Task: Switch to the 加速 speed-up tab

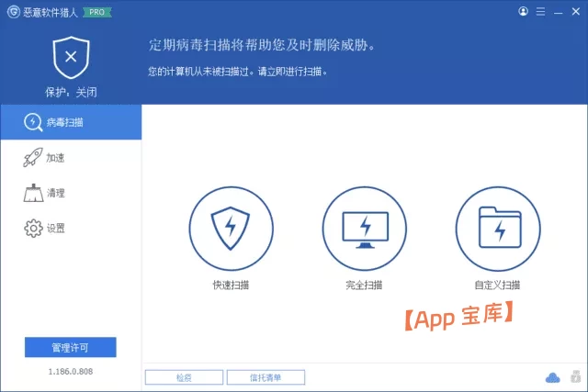Action: 71,157
